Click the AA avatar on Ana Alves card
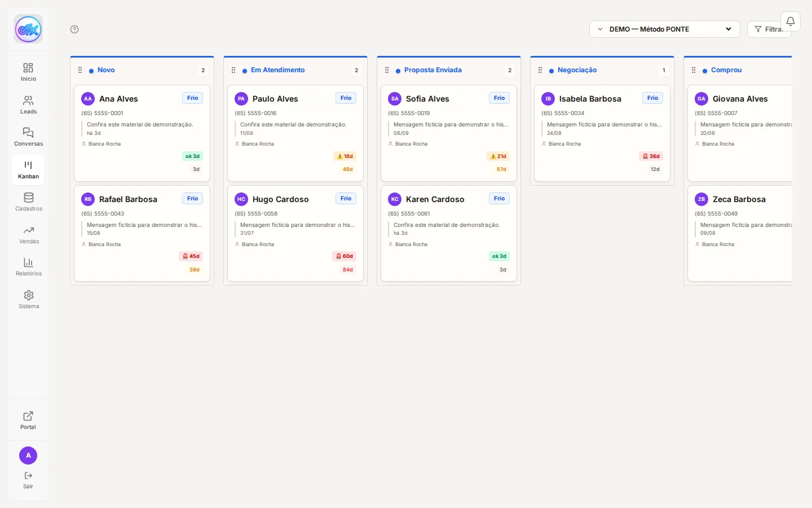The image size is (812, 508). [88, 99]
